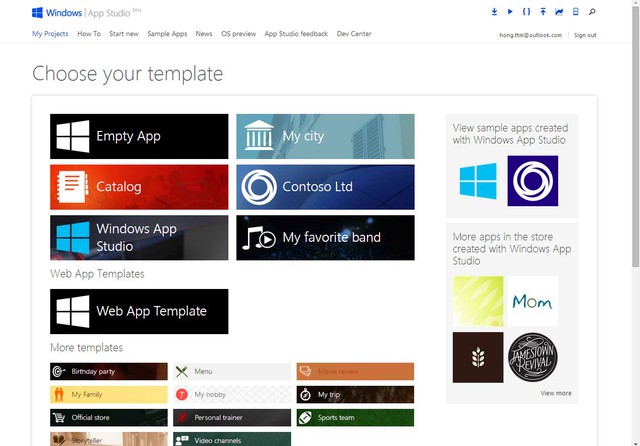
Task: Pick the My favorite band template
Action: [x=325, y=238]
